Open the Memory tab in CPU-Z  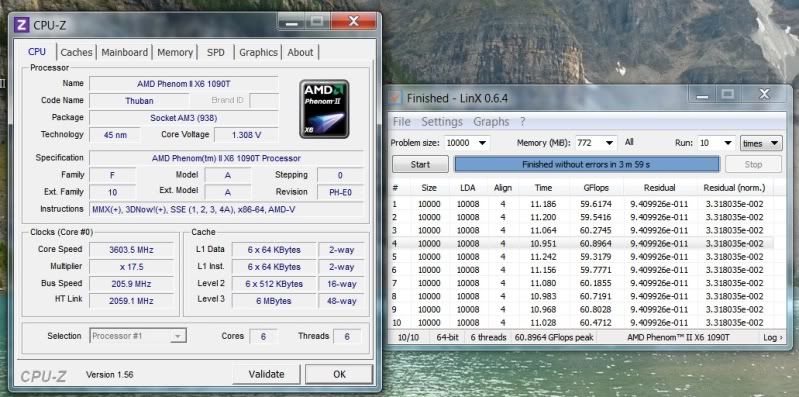(x=175, y=52)
